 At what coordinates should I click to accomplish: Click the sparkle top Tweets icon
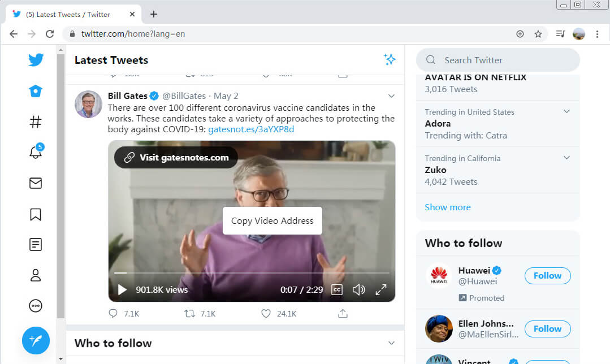pos(389,60)
